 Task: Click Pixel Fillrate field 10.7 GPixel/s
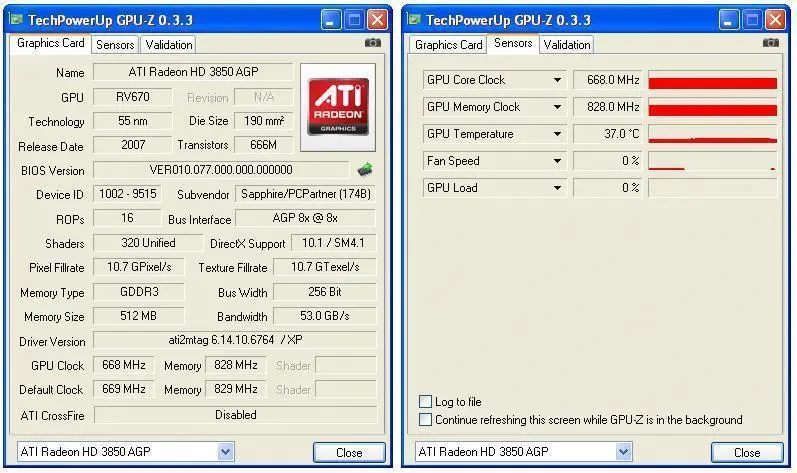point(139,267)
